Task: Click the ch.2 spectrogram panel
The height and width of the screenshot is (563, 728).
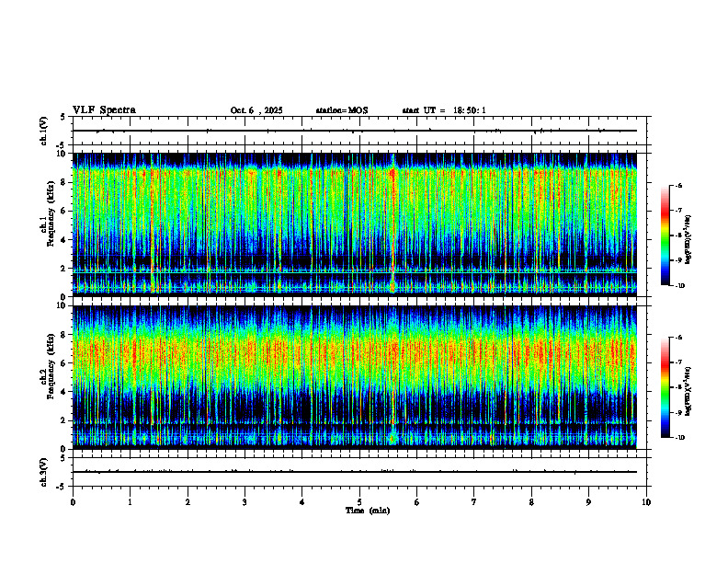Action: pos(355,377)
